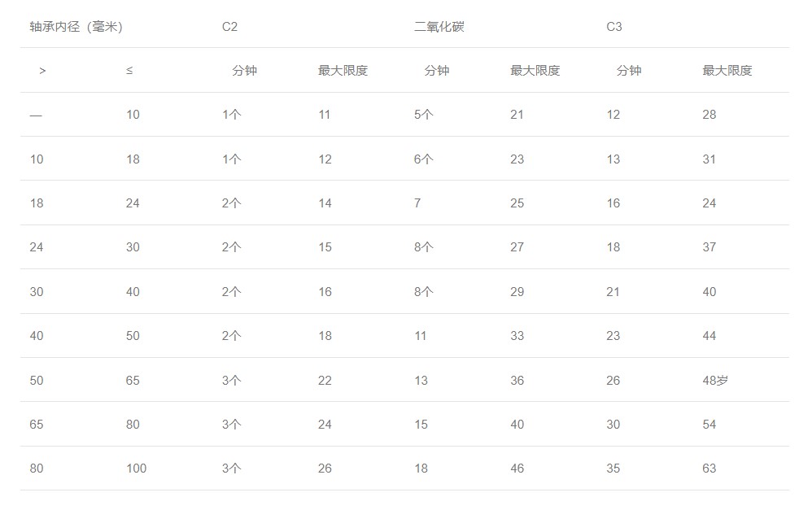Select the C3 column header
The width and height of the screenshot is (812, 510).
pos(614,27)
